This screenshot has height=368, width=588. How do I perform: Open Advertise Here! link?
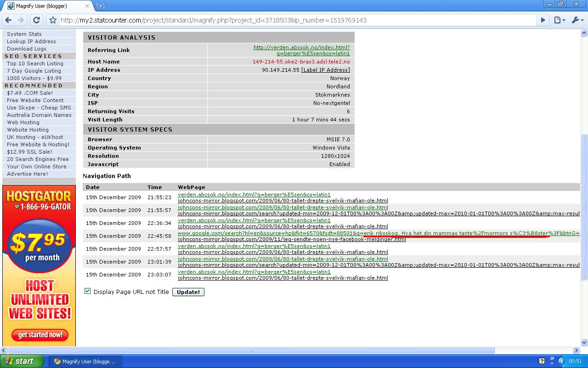[x=28, y=174]
